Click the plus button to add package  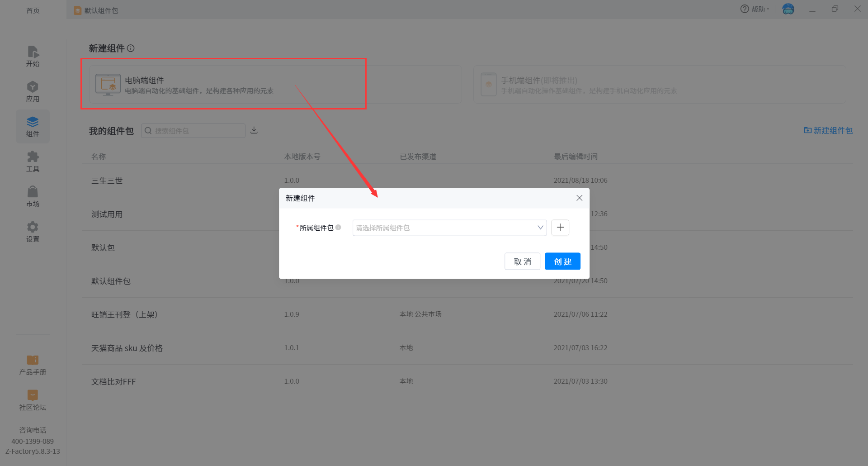560,228
